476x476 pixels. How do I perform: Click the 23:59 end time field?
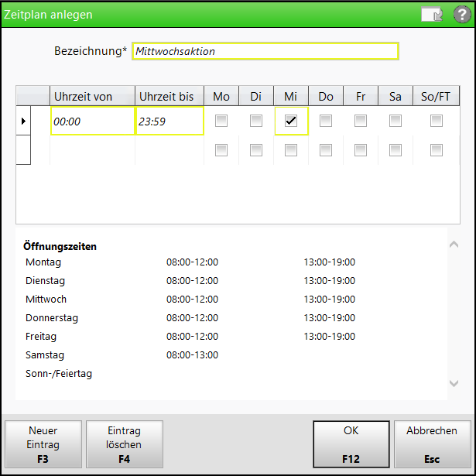pyautogui.click(x=169, y=122)
